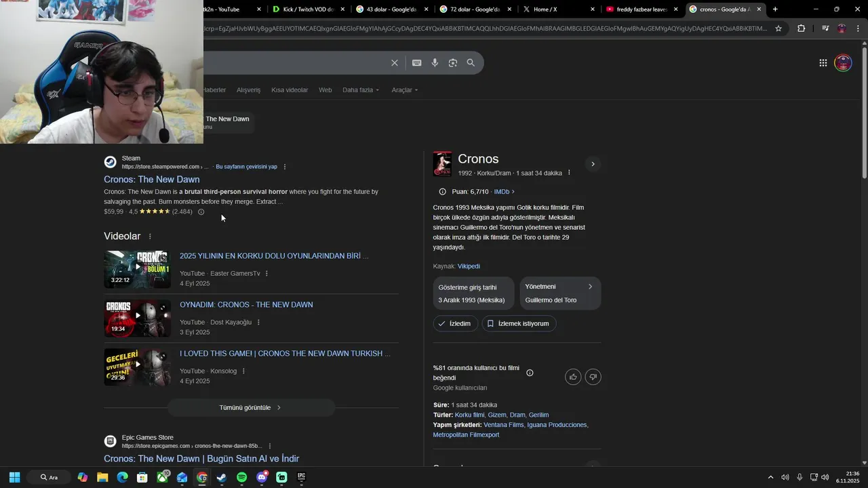Play the 3:22:12 Easter GamersTv video thumbnail
The height and width of the screenshot is (488, 868).
pyautogui.click(x=137, y=270)
